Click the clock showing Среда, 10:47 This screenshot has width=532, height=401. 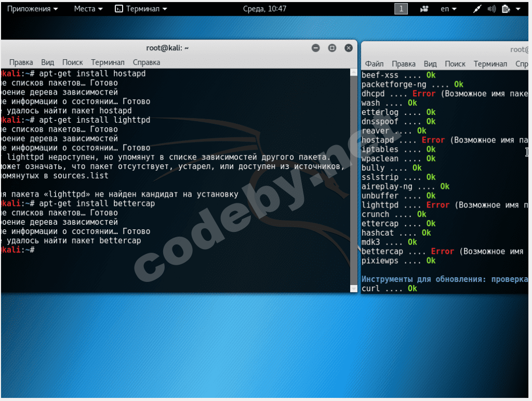coord(264,9)
